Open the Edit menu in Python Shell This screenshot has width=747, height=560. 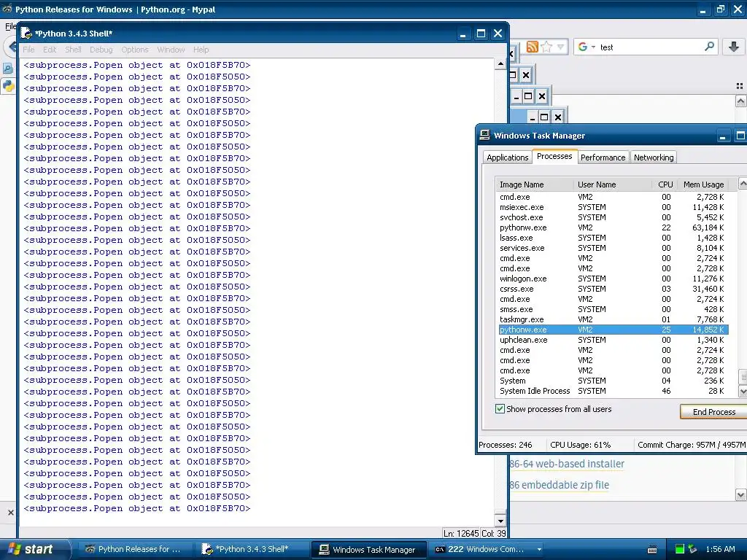tap(50, 50)
